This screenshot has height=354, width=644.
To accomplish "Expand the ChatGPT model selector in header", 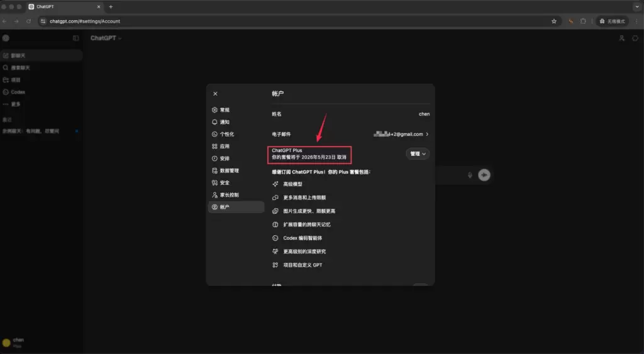I will click(106, 38).
